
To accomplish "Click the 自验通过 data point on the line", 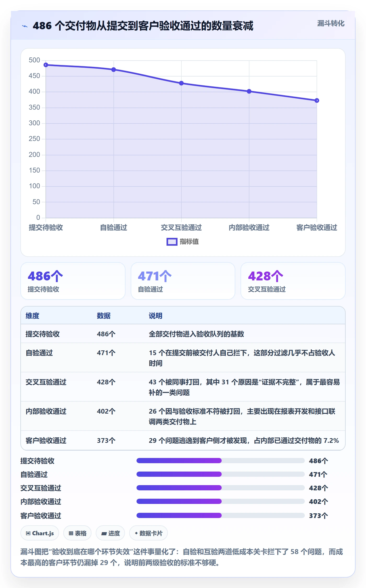I will (114, 70).
